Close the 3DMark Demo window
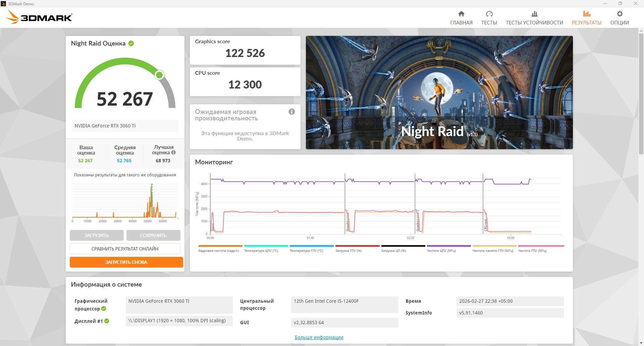This screenshot has height=346, width=644. click(636, 4)
